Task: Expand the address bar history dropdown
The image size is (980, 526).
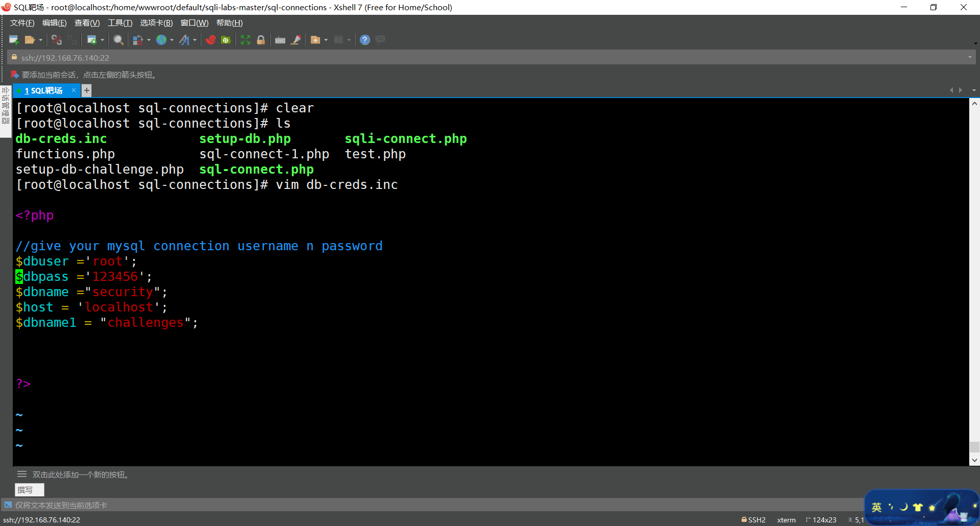Action: [970, 58]
